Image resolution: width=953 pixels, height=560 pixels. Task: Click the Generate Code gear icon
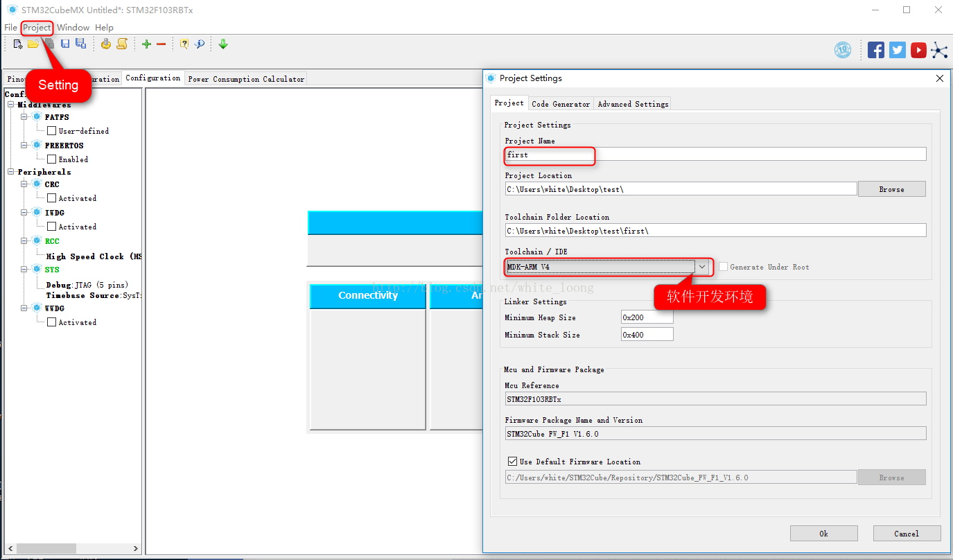[x=106, y=44]
